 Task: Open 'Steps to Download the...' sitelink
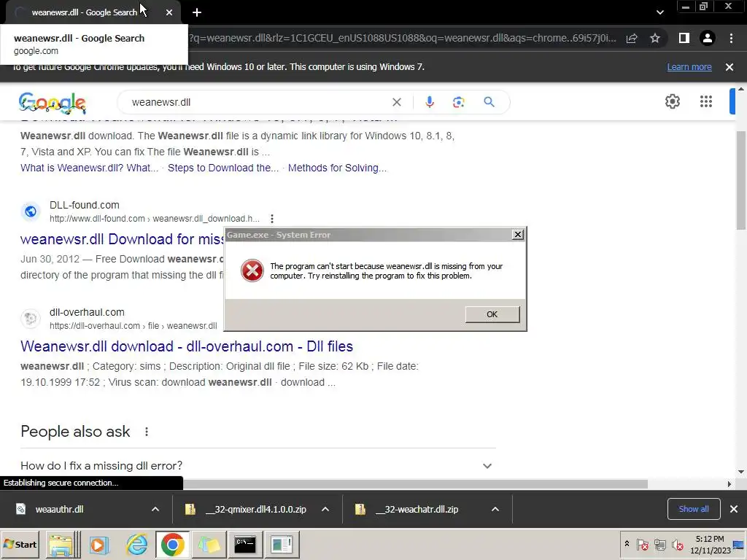(223, 168)
